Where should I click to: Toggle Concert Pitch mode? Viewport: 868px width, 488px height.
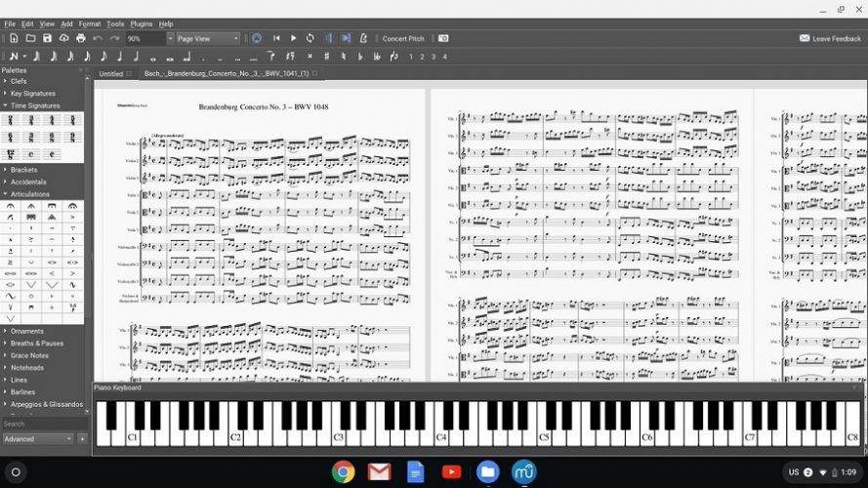[402, 38]
